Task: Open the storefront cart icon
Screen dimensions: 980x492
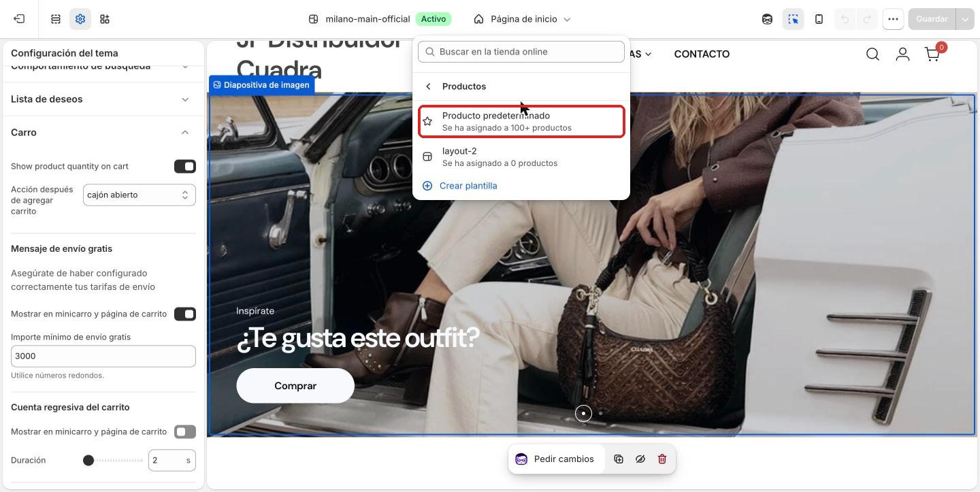Action: (933, 54)
